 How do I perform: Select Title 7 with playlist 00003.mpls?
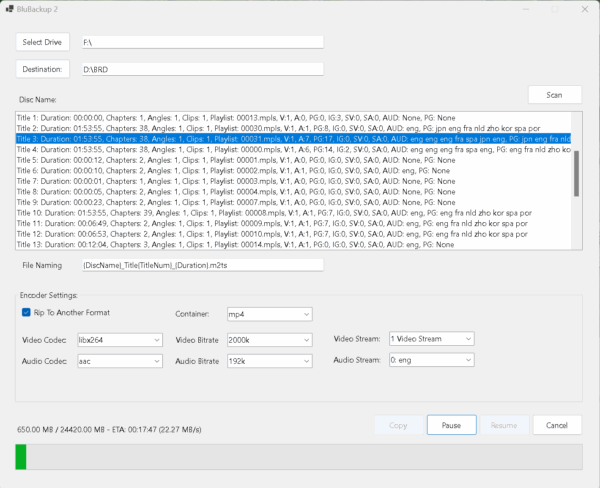[293, 181]
